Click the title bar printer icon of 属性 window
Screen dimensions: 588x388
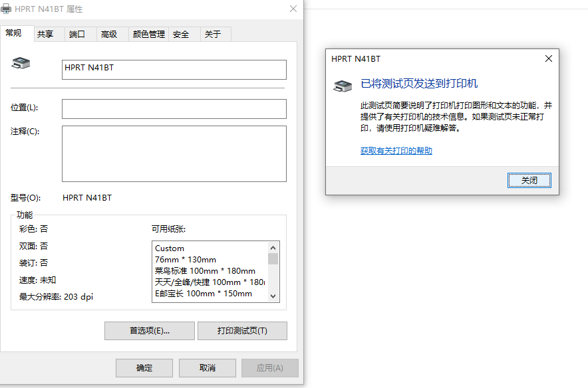tap(6, 9)
